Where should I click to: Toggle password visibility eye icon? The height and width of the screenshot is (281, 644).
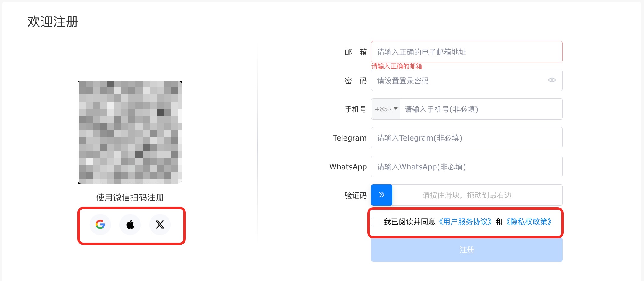point(552,80)
